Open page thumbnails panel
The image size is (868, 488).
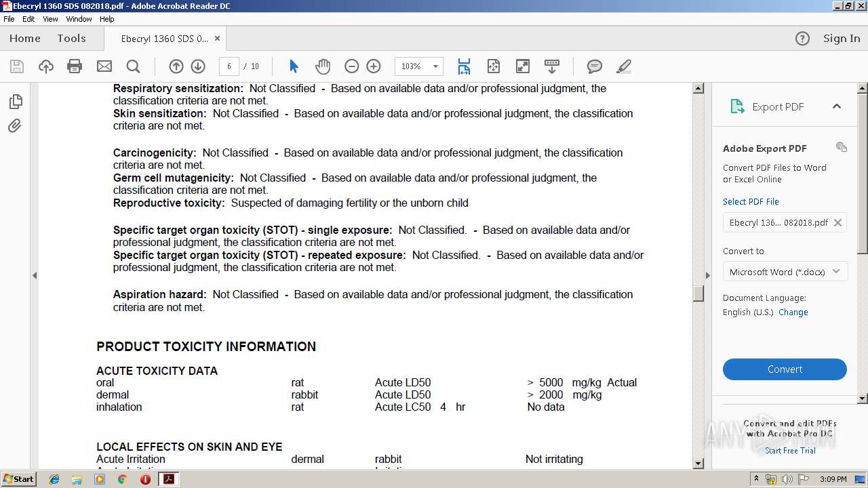(16, 102)
